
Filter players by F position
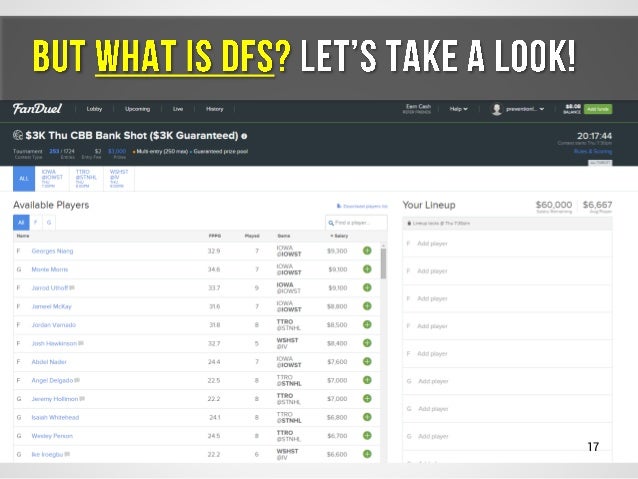click(36, 222)
